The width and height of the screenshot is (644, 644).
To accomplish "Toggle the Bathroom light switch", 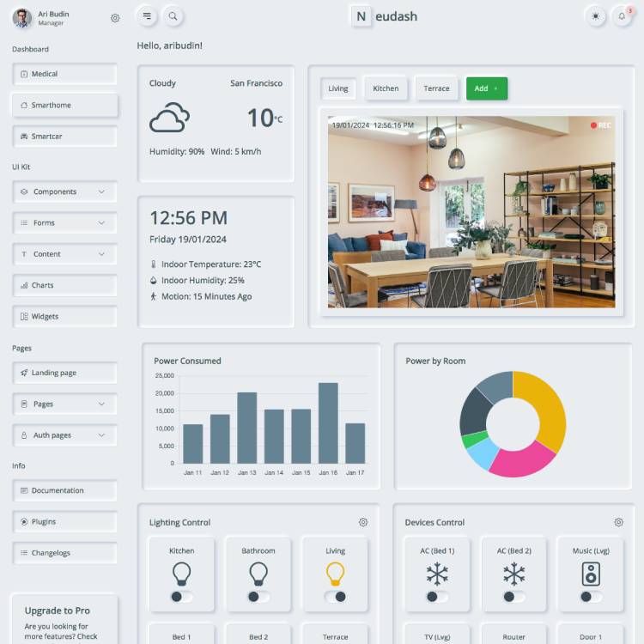I will (258, 597).
